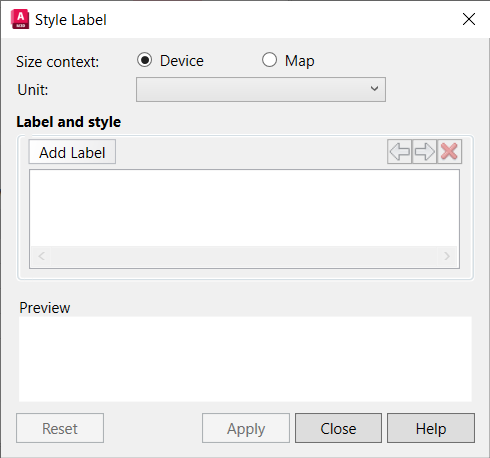Open the Unit dropdown list
This screenshot has height=458, width=490.
[261, 89]
